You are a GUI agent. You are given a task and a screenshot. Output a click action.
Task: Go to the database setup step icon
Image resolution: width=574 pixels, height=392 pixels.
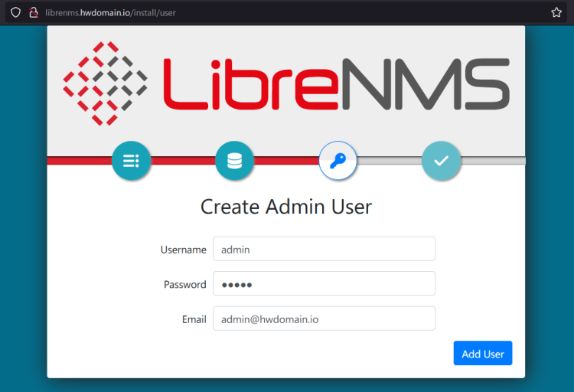pyautogui.click(x=234, y=161)
